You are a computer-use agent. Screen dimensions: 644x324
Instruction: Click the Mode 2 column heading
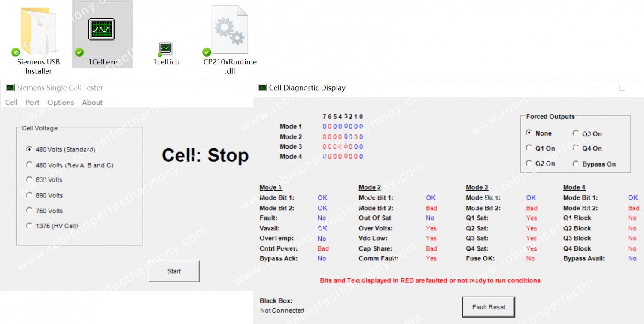click(370, 188)
